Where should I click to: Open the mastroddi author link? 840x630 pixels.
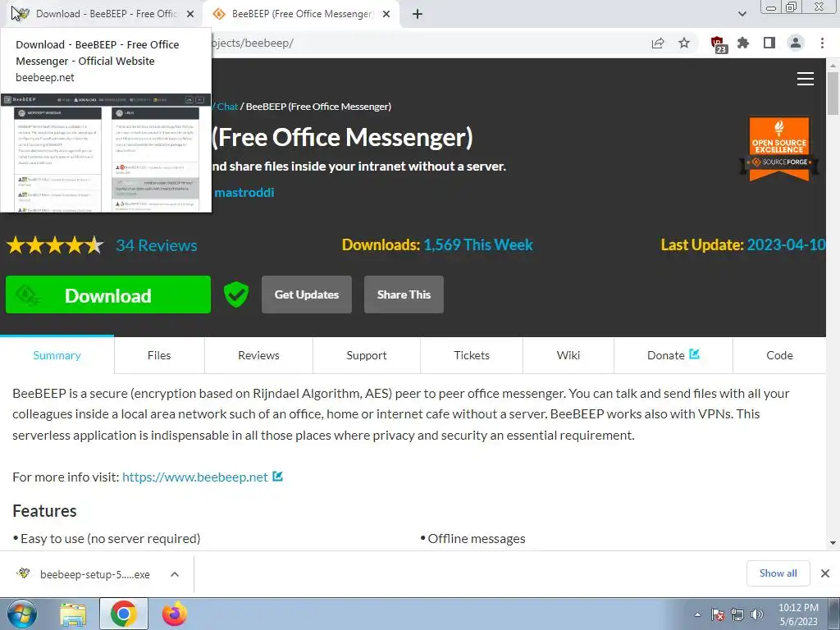244,192
